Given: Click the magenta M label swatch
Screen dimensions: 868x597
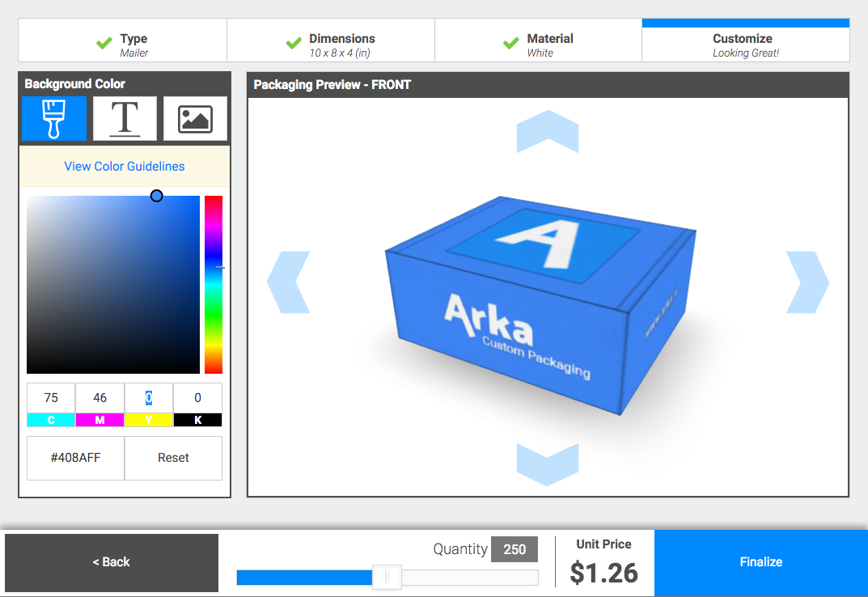Looking at the screenshot, I should (x=100, y=420).
